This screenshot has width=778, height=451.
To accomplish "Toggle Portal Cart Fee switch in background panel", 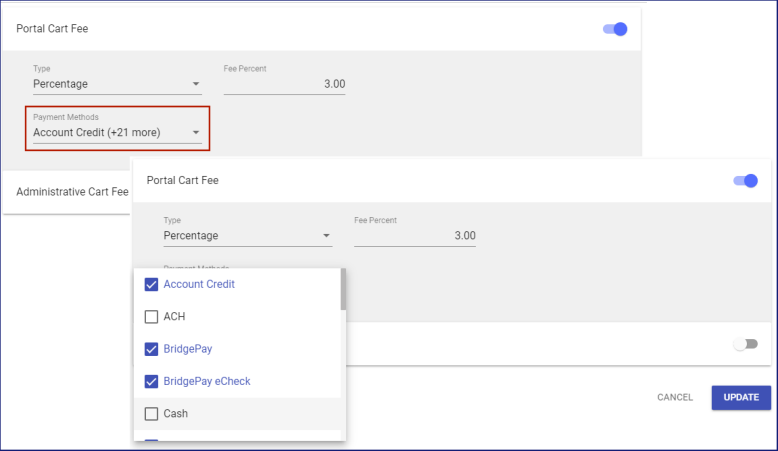I will pos(615,29).
